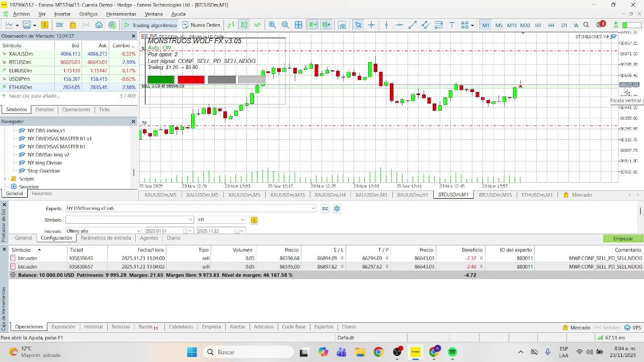Take a chart screenshot with camera icon
644x362 pixels.
343,25
